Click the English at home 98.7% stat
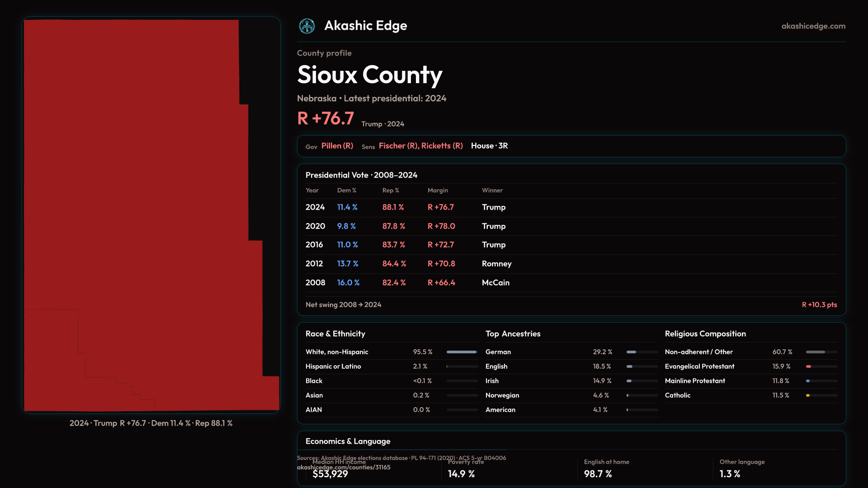 tap(598, 474)
